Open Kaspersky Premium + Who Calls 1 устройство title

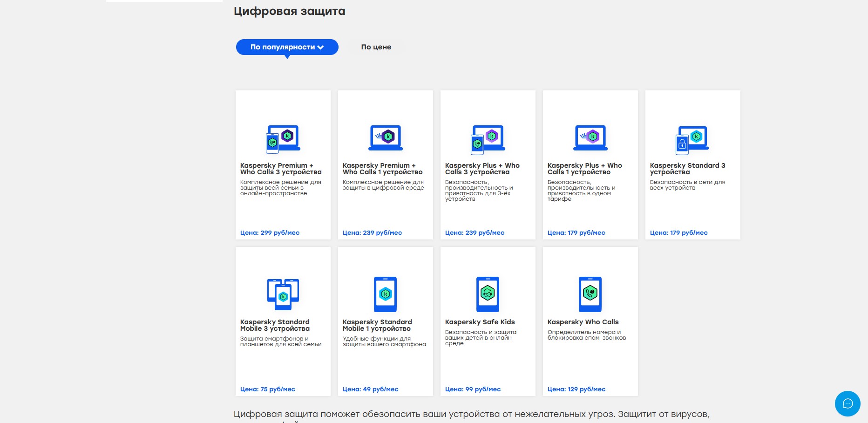click(x=383, y=169)
